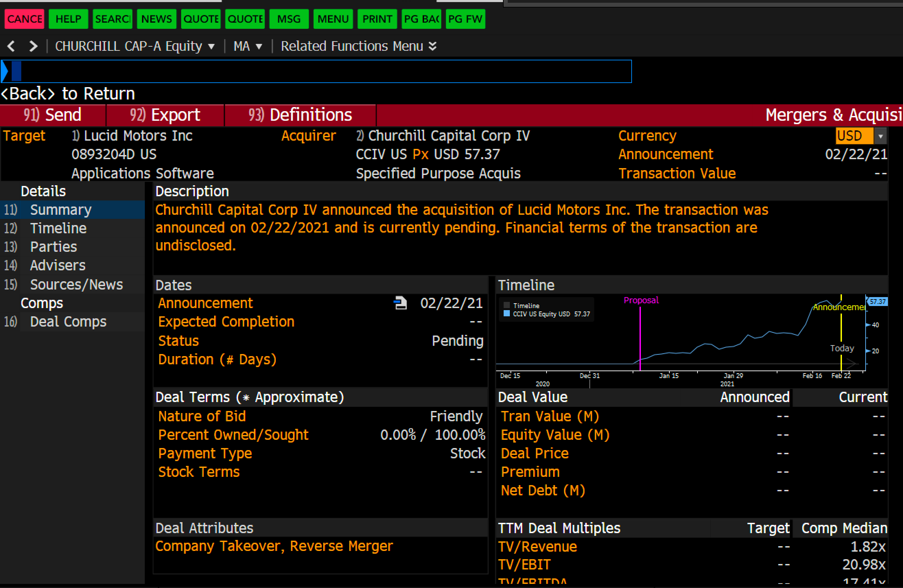Click the Churchill Capital Corp IV acquirer link

coord(448,136)
